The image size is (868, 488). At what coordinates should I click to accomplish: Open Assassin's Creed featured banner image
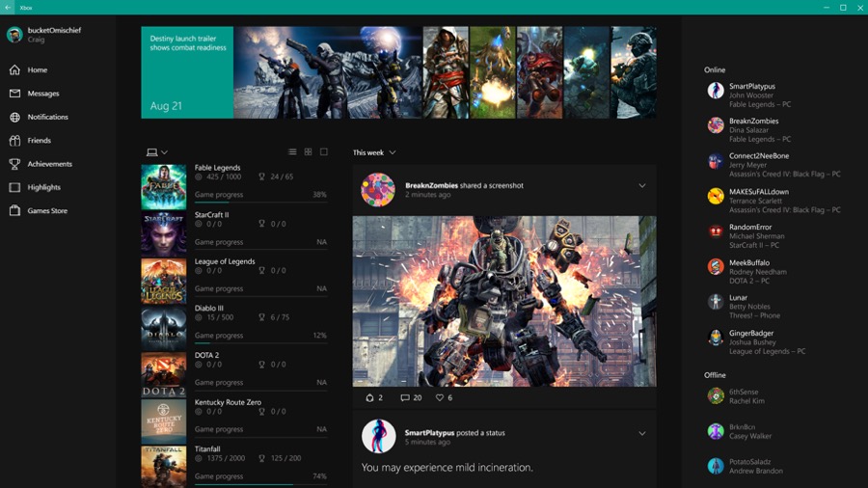(446, 72)
